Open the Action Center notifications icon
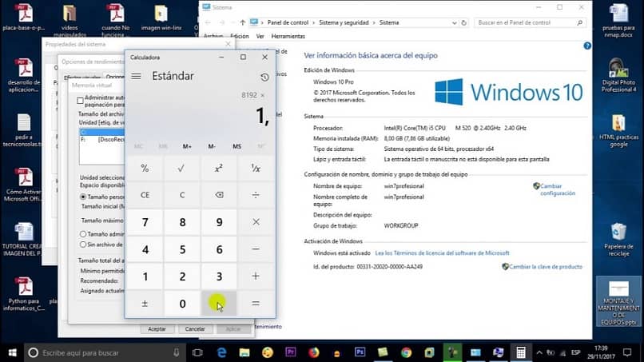The image size is (644, 362). (627, 352)
